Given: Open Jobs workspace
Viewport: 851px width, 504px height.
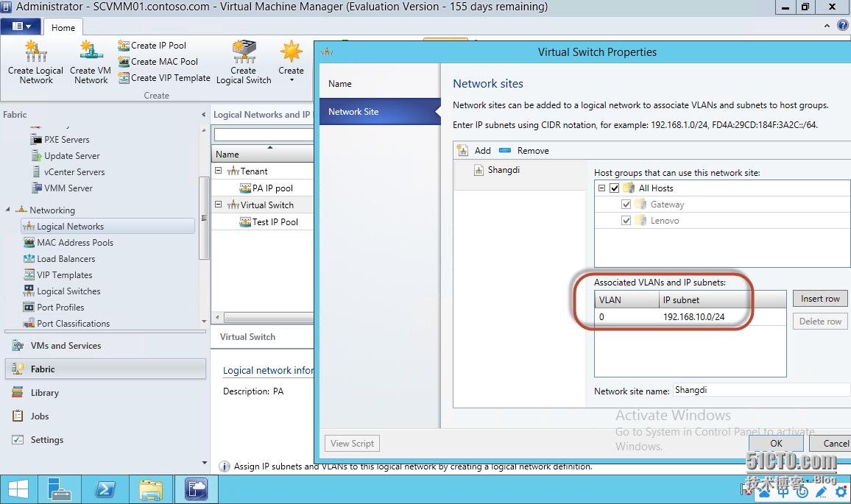Looking at the screenshot, I should (x=105, y=416).
